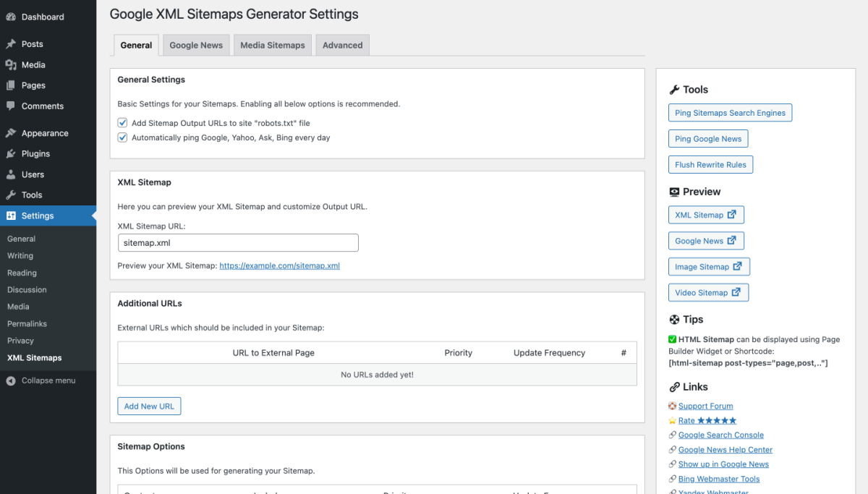Select the Advanced settings tab
Viewport: 868px width, 494px height.
342,45
